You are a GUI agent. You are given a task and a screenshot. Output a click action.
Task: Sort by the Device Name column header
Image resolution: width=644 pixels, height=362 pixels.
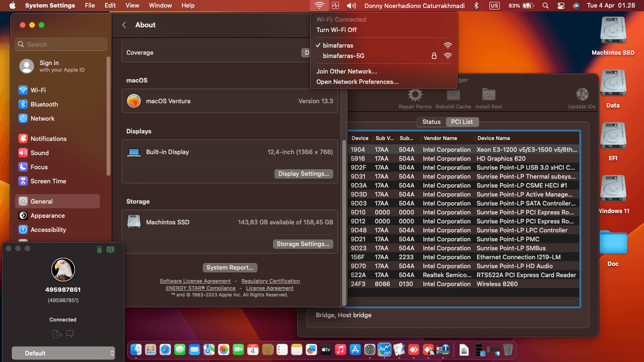(527, 138)
